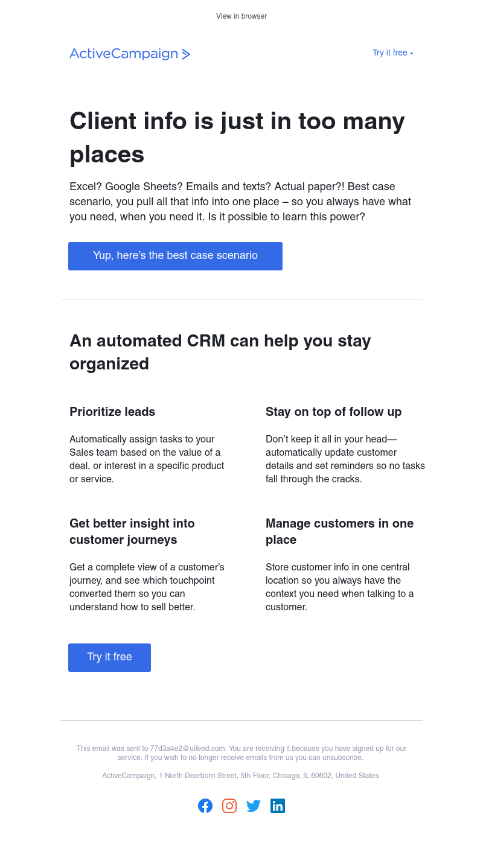Click the Manage customers in one place heading
This screenshot has height=868, width=483.
[339, 531]
